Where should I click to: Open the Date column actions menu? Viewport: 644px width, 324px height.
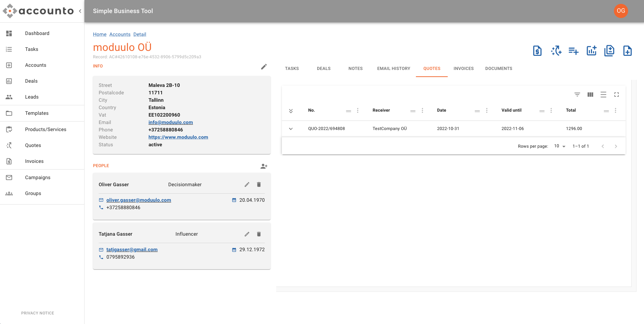click(x=487, y=111)
